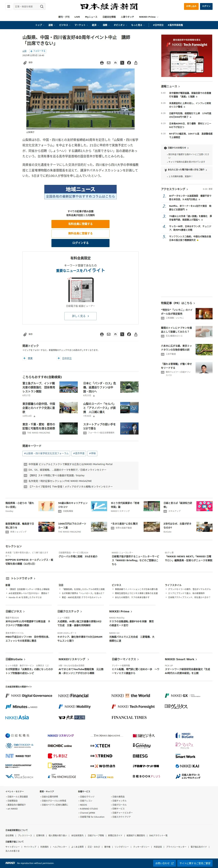
Task: Click the orange お申し込み button
Action: pos(191,6)
